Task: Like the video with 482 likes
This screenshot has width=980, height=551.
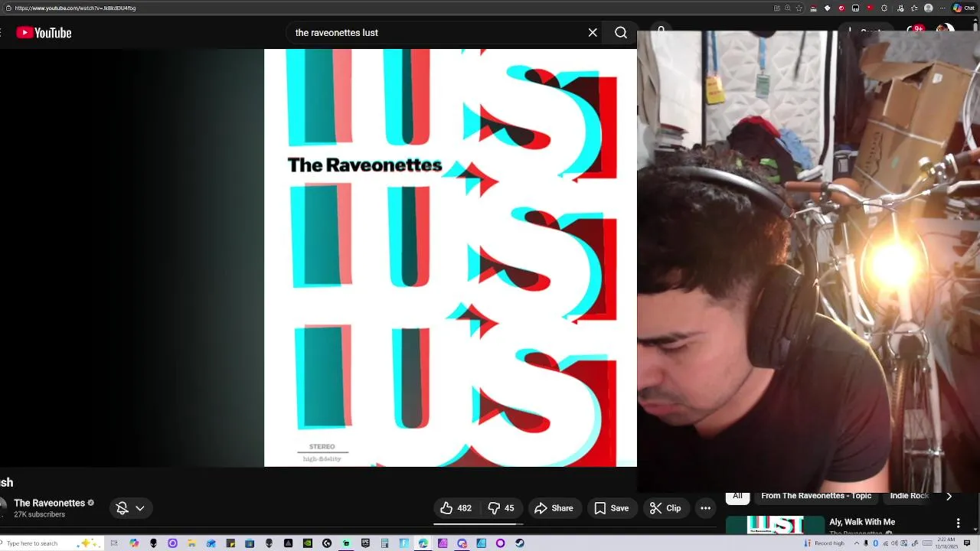Action: click(x=456, y=508)
